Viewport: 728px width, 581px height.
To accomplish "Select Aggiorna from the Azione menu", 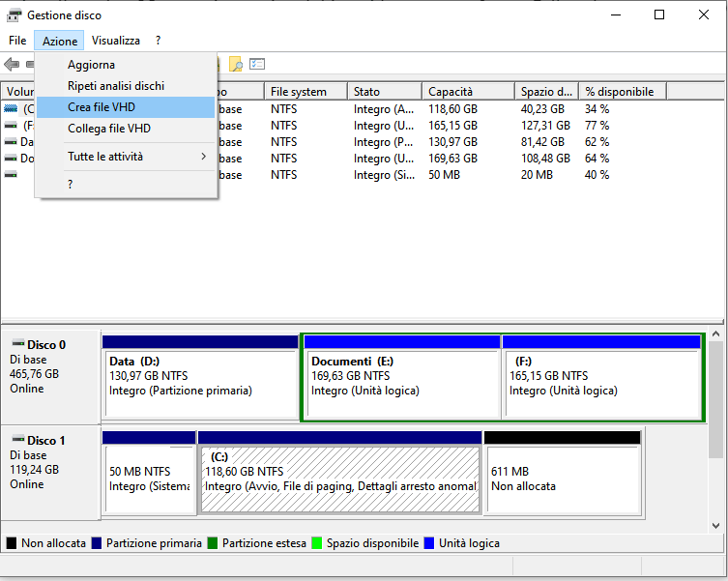I will (126, 65).
